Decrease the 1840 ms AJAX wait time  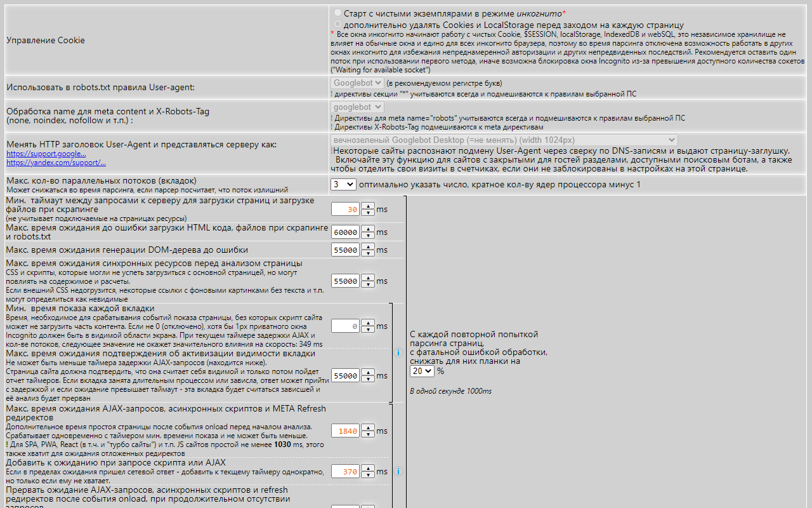367,434
